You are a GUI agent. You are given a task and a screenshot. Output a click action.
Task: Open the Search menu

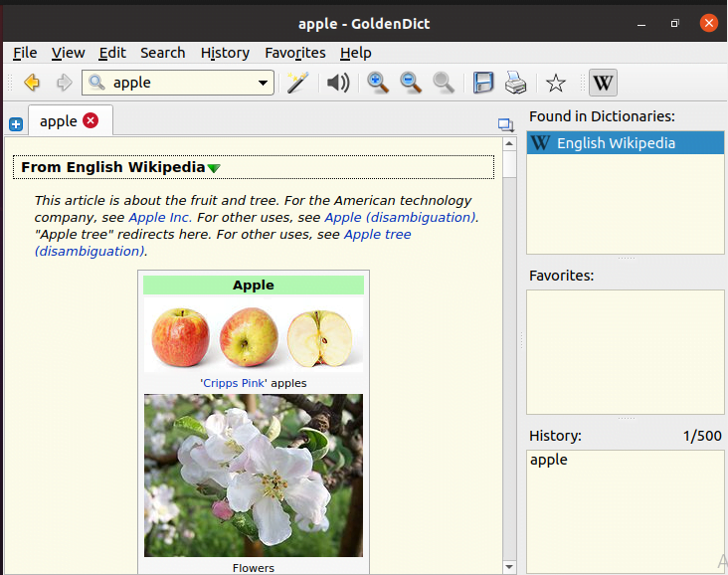pyautogui.click(x=162, y=53)
